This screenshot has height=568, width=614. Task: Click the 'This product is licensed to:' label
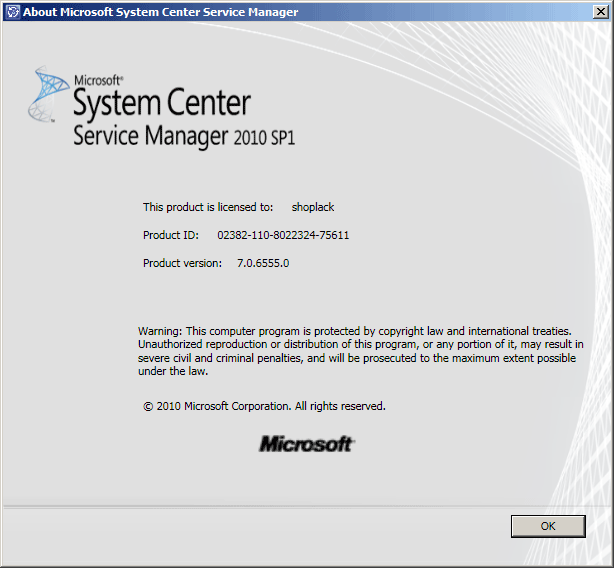coord(208,207)
